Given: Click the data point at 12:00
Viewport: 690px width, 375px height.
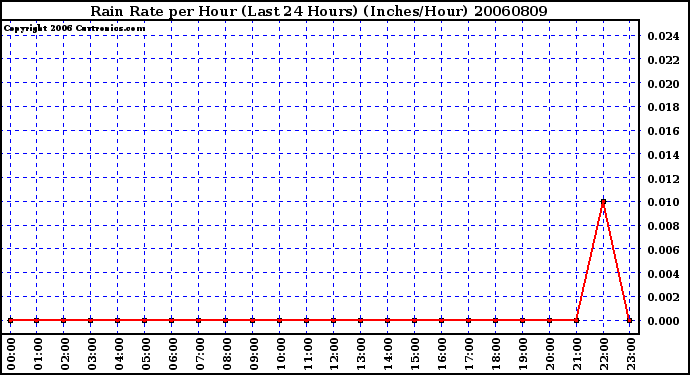Looking at the screenshot, I should click(x=334, y=320).
